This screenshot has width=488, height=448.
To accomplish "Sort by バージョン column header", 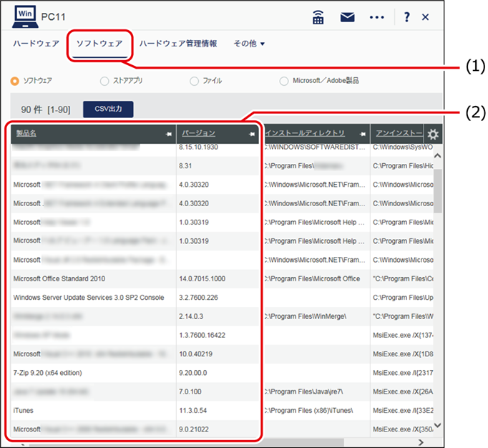I will [x=198, y=133].
